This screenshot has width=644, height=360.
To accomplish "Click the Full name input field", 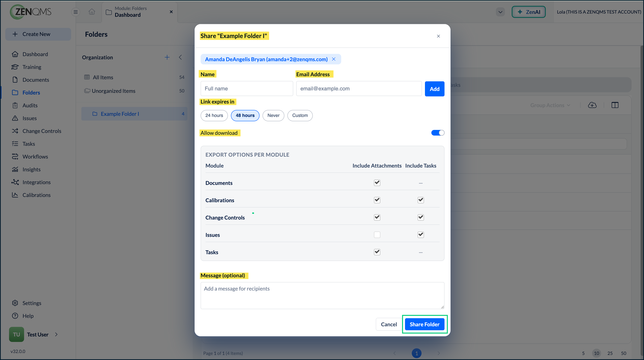I will tap(247, 88).
